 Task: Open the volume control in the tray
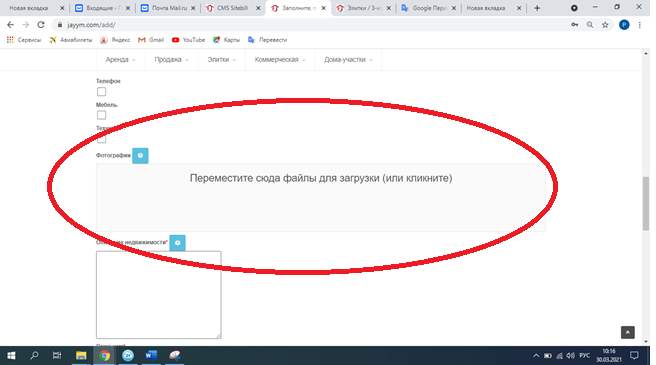[570, 356]
